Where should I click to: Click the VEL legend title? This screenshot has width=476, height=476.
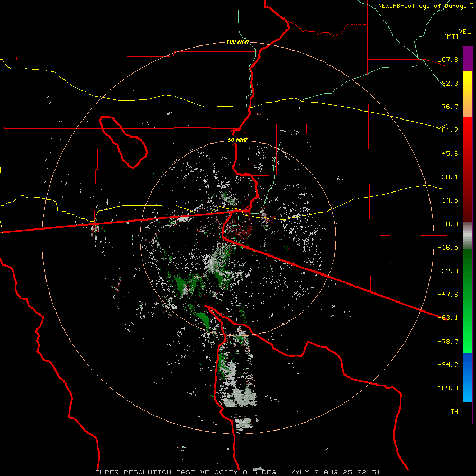coord(464,31)
